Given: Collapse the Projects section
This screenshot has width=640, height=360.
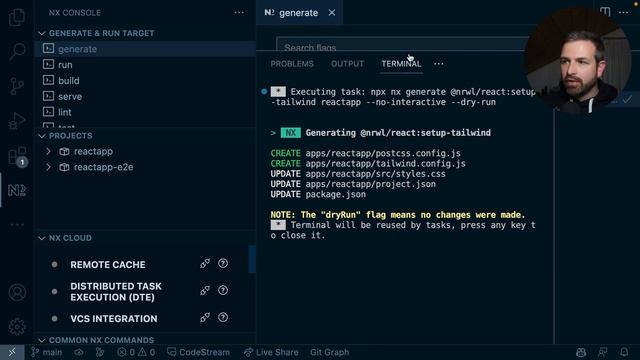Looking at the screenshot, I should (x=42, y=136).
